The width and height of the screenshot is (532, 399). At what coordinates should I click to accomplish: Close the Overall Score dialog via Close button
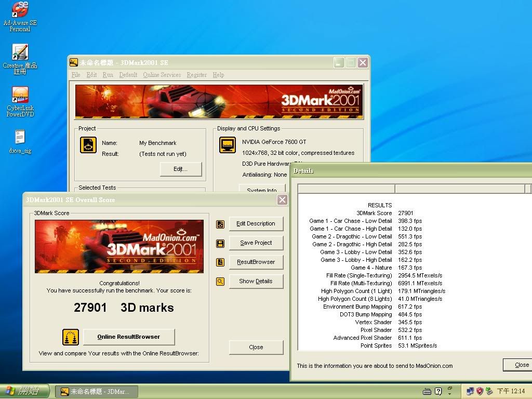[256, 347]
